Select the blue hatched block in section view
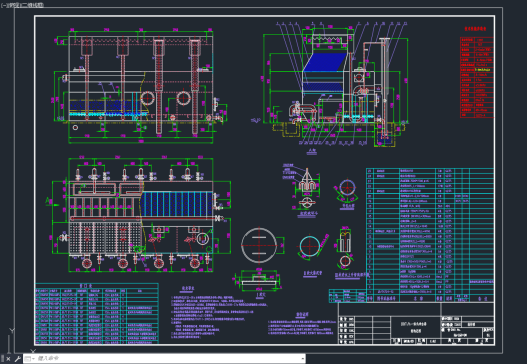Screen dimensions: 527x364 point(325,62)
